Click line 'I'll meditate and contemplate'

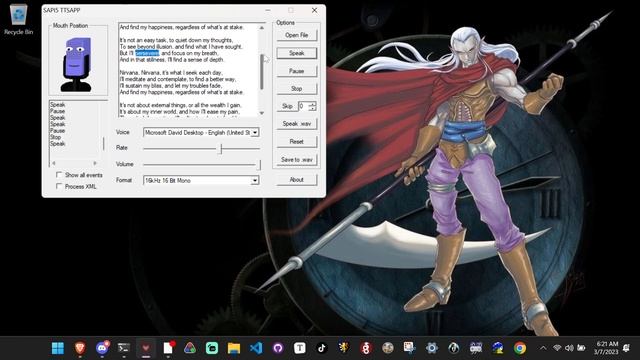coord(178,79)
